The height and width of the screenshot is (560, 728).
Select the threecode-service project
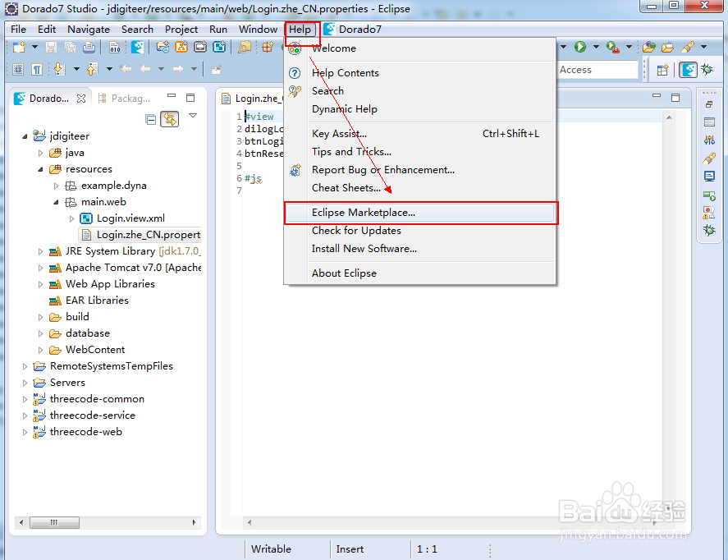(93, 415)
